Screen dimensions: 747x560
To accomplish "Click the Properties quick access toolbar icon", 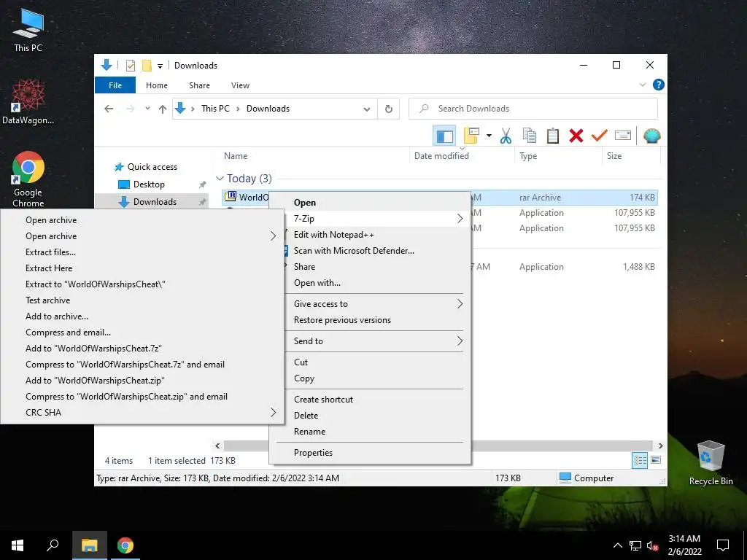I will (x=130, y=65).
